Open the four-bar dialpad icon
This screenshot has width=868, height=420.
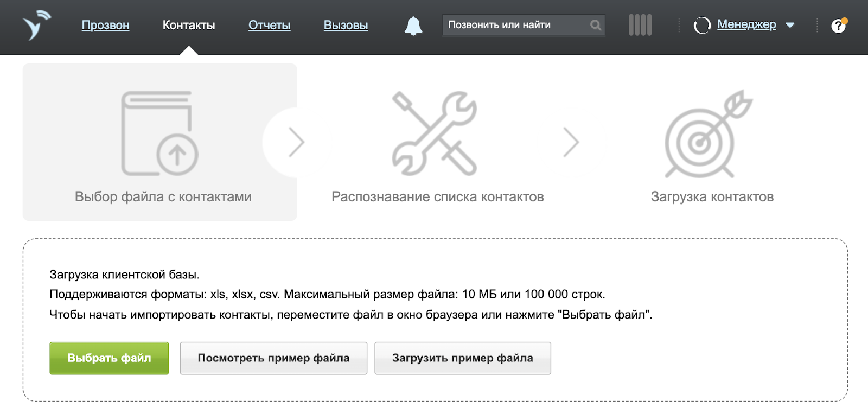tap(640, 25)
